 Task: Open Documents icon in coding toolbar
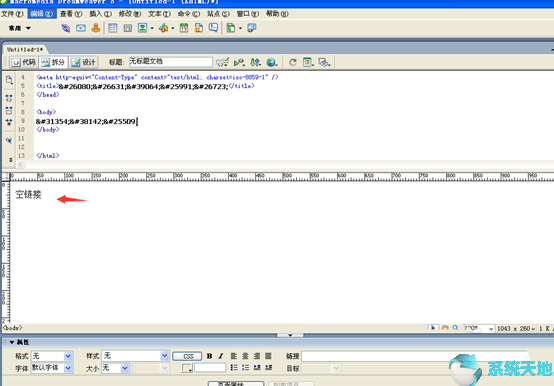pyautogui.click(x=9, y=80)
